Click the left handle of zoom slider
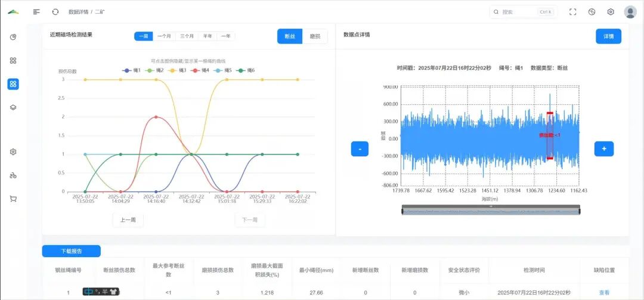The image size is (644, 300). coord(402,211)
